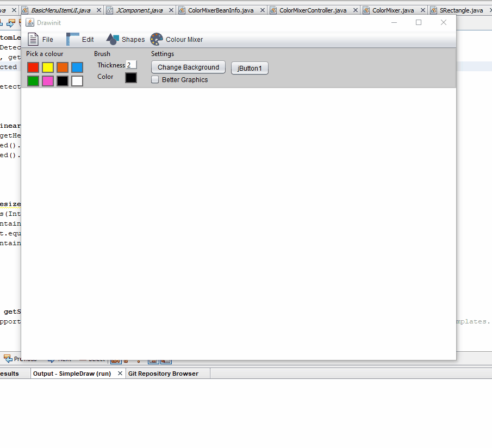Click the jButton1 button
Screen dimensions: 492x448
point(250,68)
